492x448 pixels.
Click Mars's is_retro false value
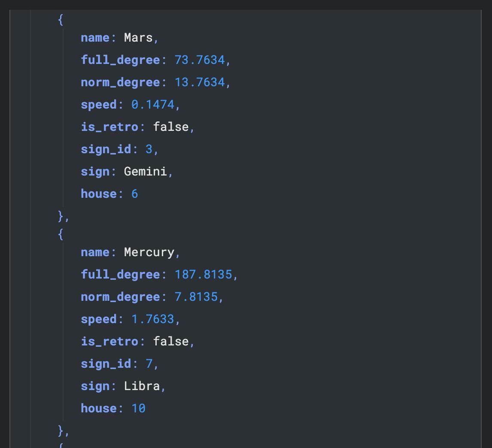click(170, 127)
